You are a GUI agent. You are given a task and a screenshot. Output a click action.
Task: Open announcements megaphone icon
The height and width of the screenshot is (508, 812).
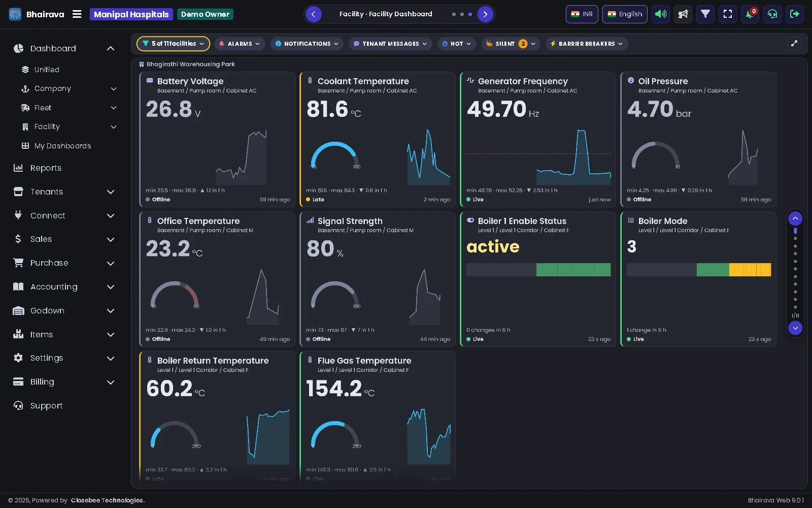[x=683, y=14]
